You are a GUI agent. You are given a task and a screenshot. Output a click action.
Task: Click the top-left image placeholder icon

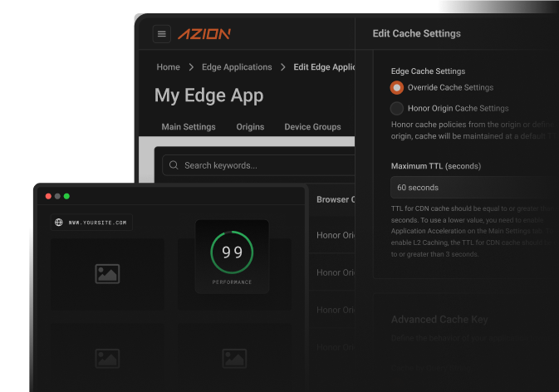coord(107,273)
